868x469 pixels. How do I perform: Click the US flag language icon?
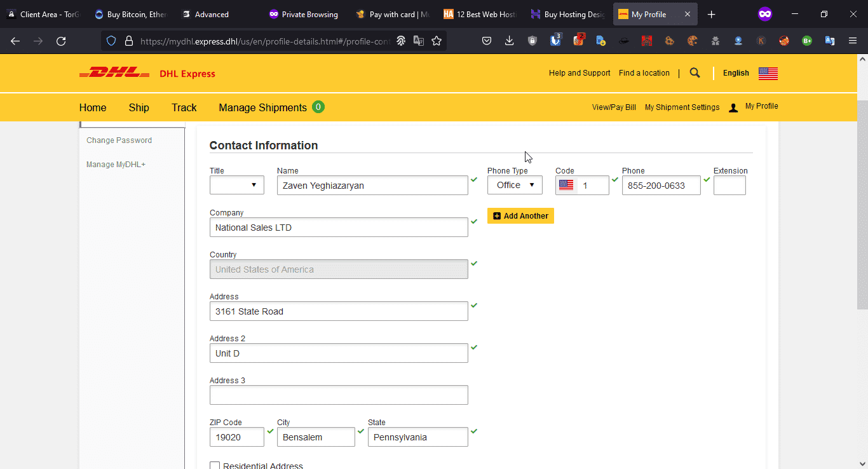[x=768, y=73]
